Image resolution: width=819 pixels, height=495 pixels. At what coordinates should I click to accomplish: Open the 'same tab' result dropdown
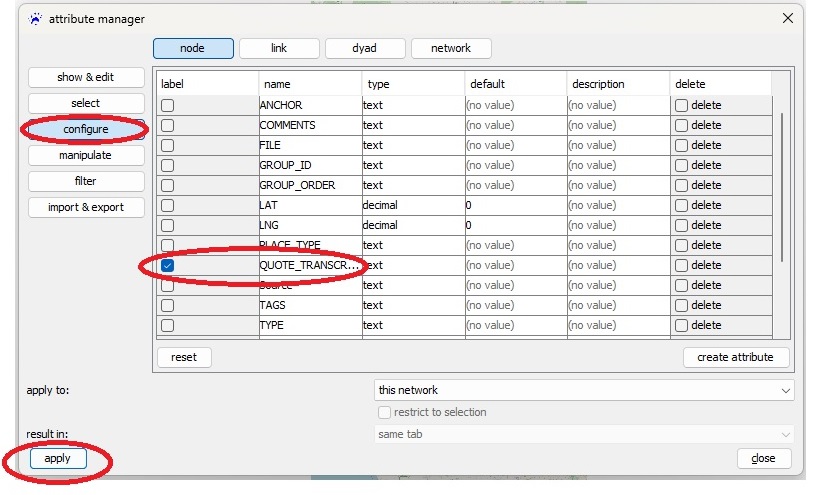click(584, 434)
